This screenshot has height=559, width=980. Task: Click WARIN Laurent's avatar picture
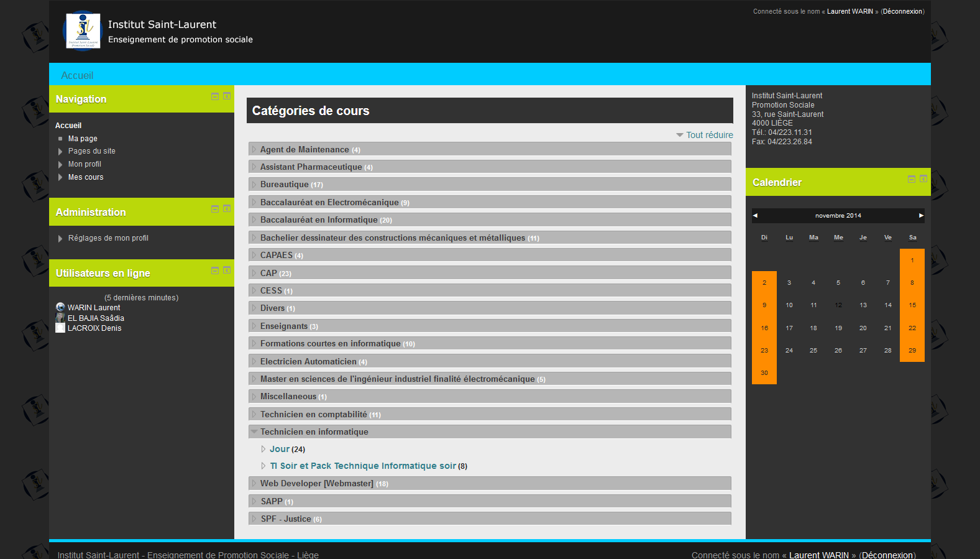tap(60, 307)
